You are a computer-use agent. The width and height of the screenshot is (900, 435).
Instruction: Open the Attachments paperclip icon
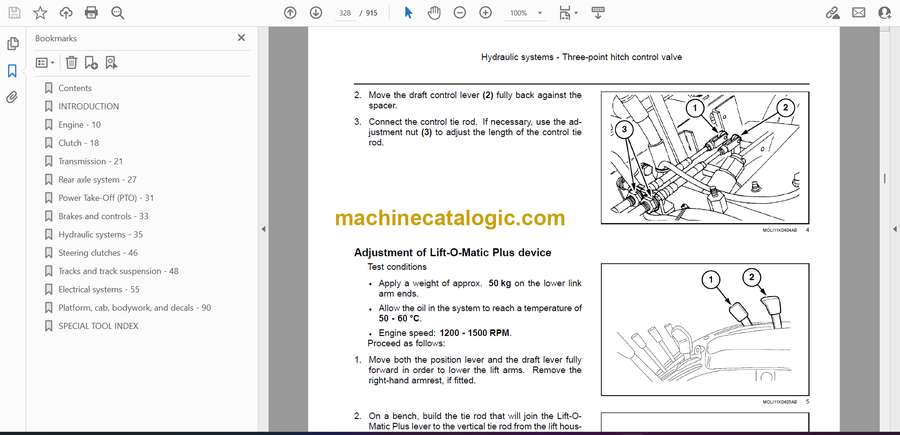pos(12,97)
